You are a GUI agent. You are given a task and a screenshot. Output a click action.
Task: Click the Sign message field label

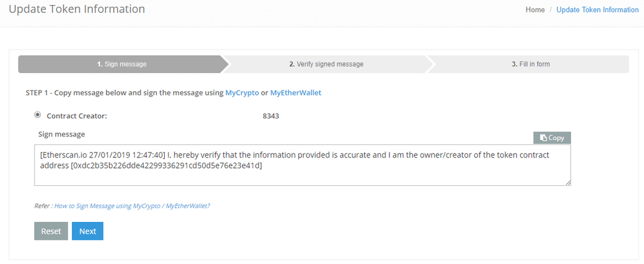point(61,134)
